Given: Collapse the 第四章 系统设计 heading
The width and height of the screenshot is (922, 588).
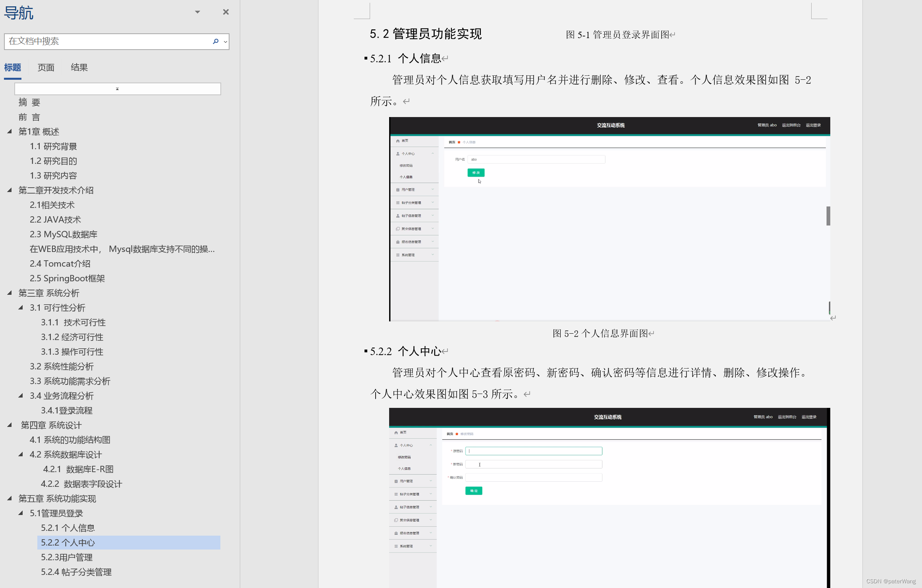Looking at the screenshot, I should 10,425.
